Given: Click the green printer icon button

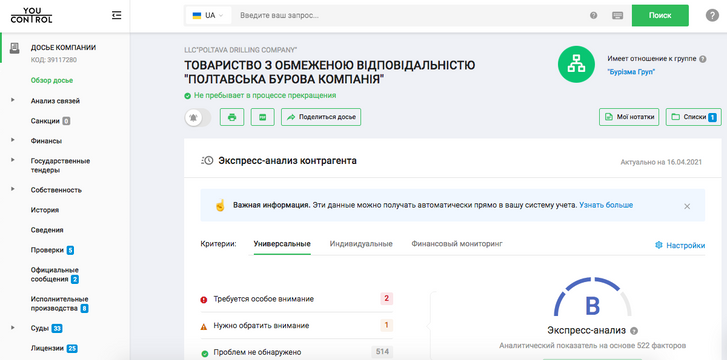Looking at the screenshot, I should pos(232,117).
